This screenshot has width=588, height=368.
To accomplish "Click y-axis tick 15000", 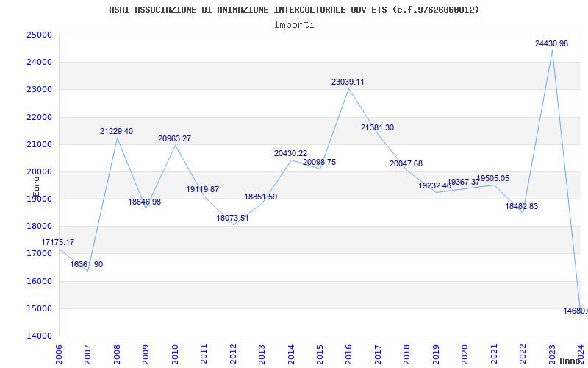I will point(39,308).
